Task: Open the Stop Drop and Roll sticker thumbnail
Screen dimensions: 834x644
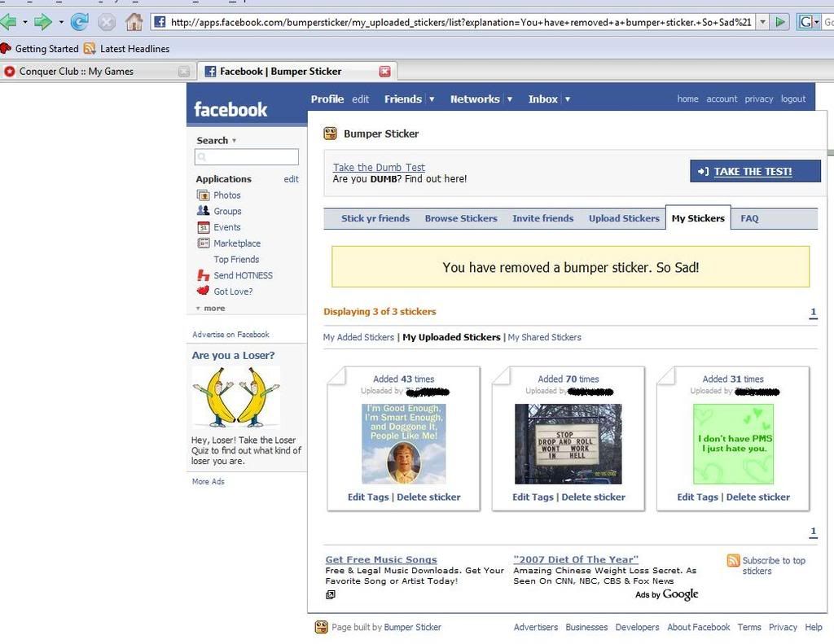Action: (x=568, y=444)
